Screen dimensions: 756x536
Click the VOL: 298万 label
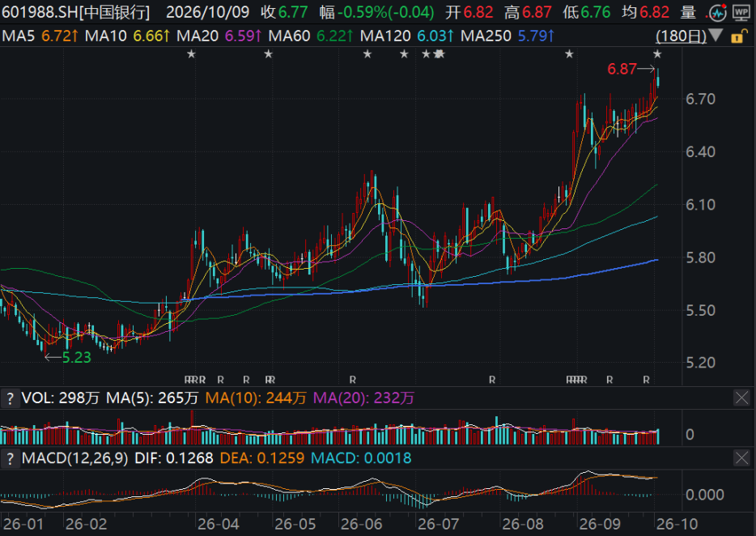[60, 398]
